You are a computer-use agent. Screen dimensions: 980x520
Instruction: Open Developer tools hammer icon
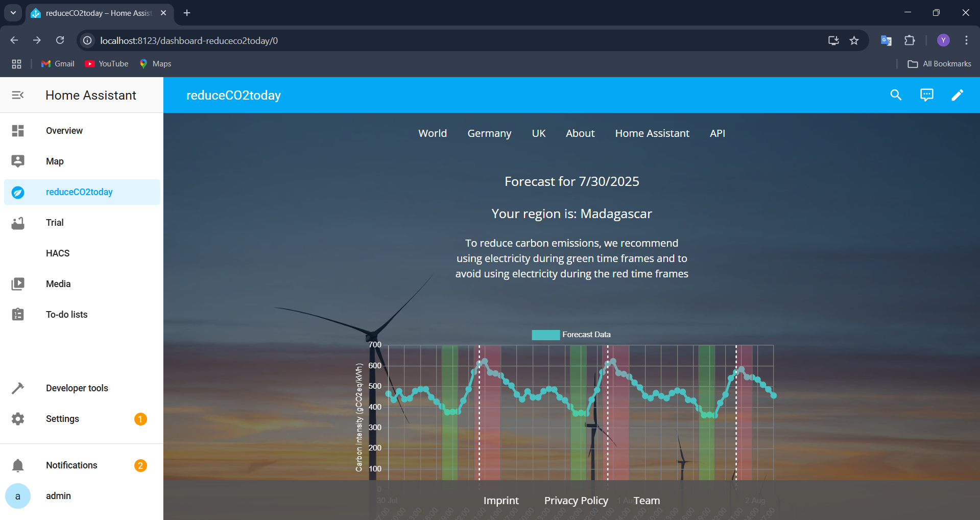[x=18, y=388]
